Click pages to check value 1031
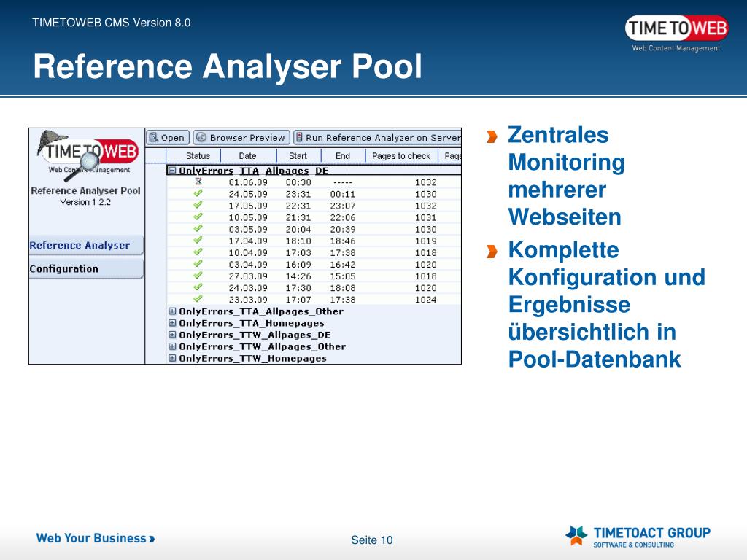This screenshot has width=747, height=560. (x=425, y=217)
